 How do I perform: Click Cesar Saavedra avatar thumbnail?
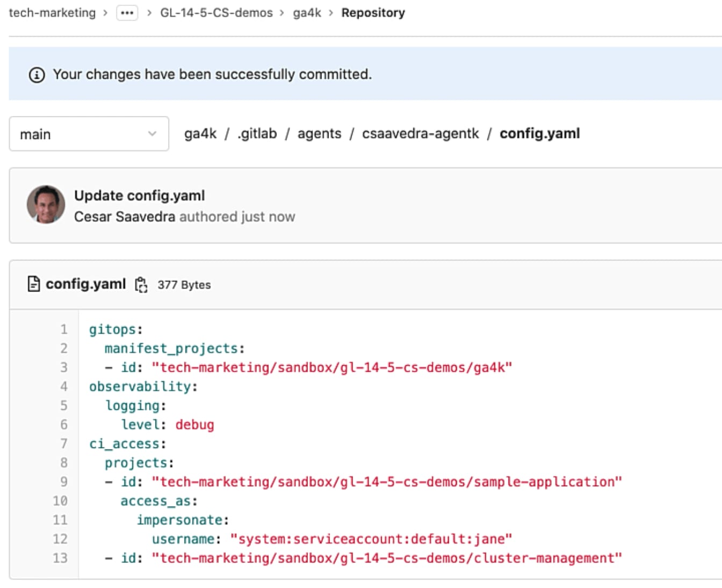pyautogui.click(x=46, y=205)
